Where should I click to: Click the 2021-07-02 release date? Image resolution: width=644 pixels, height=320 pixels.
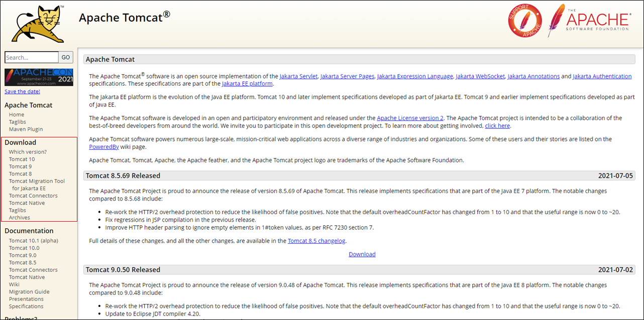[615, 270]
